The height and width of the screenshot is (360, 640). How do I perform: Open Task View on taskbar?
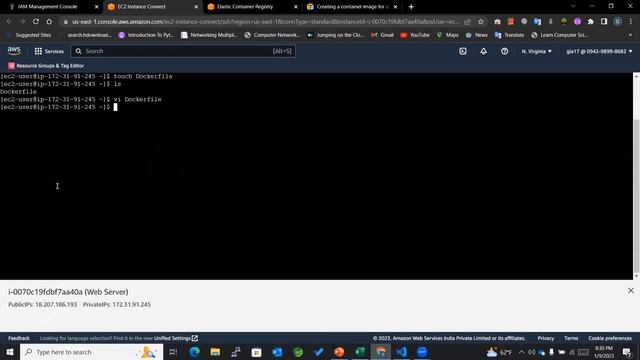(x=173, y=352)
